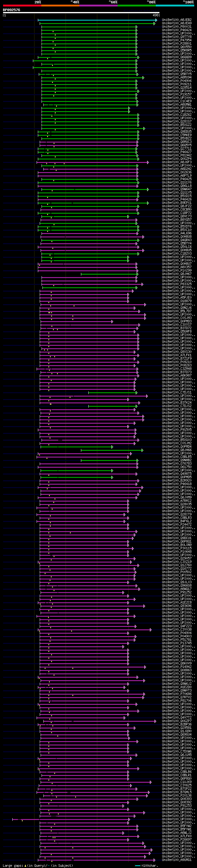Viewport: 197px width, 868px height.
Task: Select UniRef100_Q93696 label
Action: pos(177,606)
